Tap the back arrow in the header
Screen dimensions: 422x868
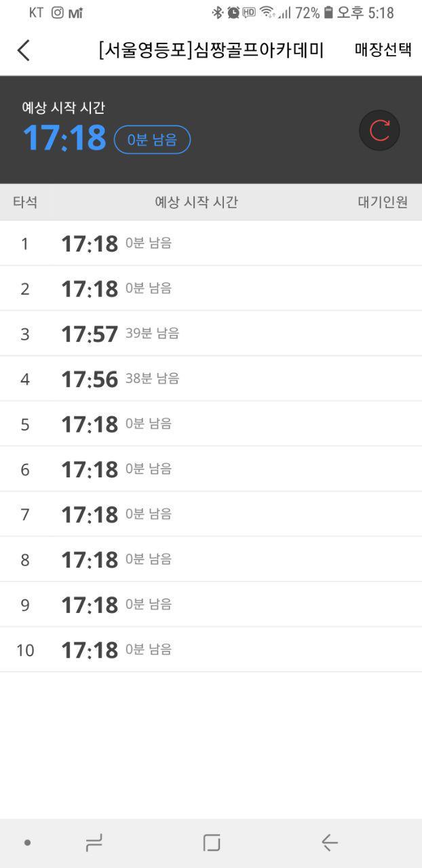click(x=24, y=50)
